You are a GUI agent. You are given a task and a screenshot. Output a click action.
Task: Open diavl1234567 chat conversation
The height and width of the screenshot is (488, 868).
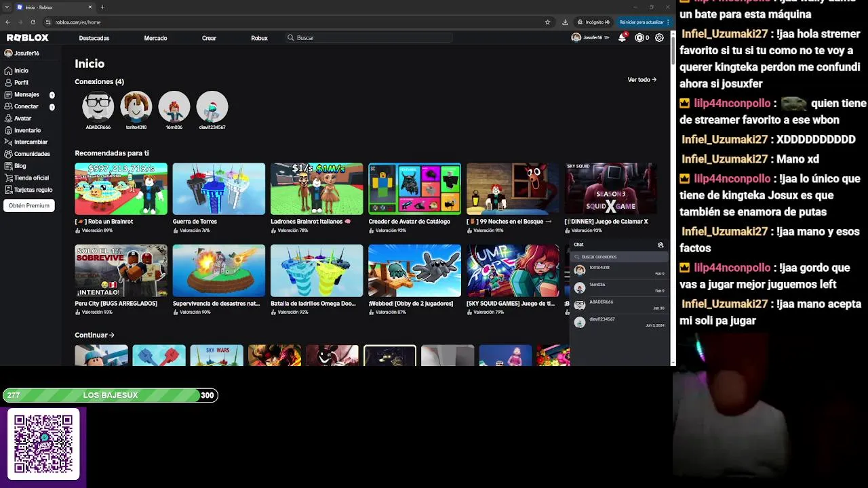619,322
